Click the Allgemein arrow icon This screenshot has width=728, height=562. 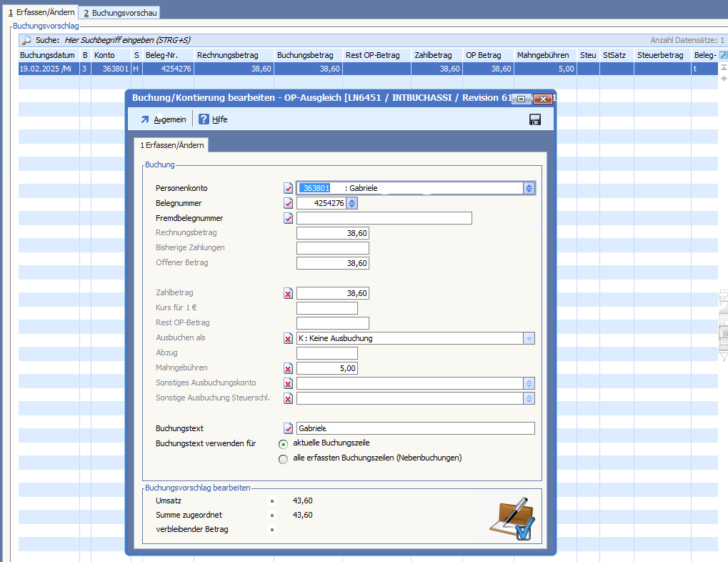[x=145, y=119]
